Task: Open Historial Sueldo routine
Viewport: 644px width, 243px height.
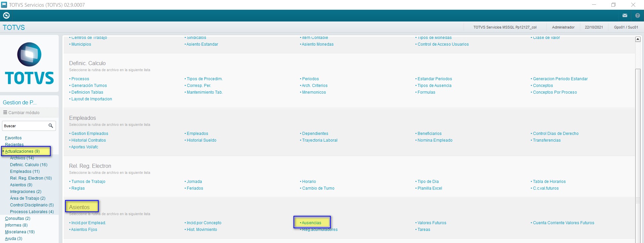Action: 201,140
